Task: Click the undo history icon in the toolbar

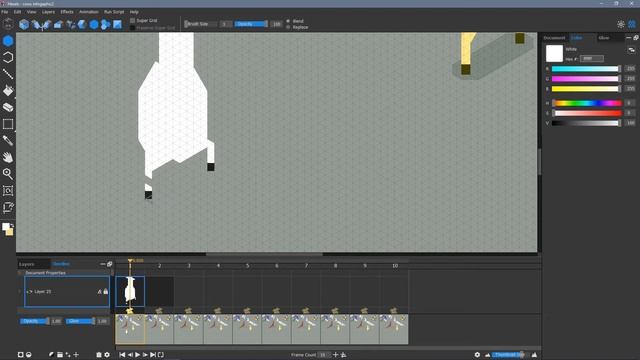Action: coord(8,24)
